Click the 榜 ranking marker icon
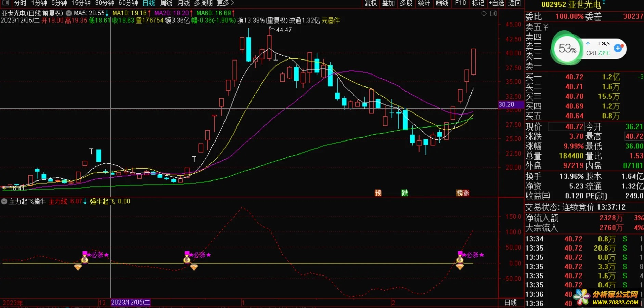This screenshot has height=308, width=644. click(x=460, y=193)
